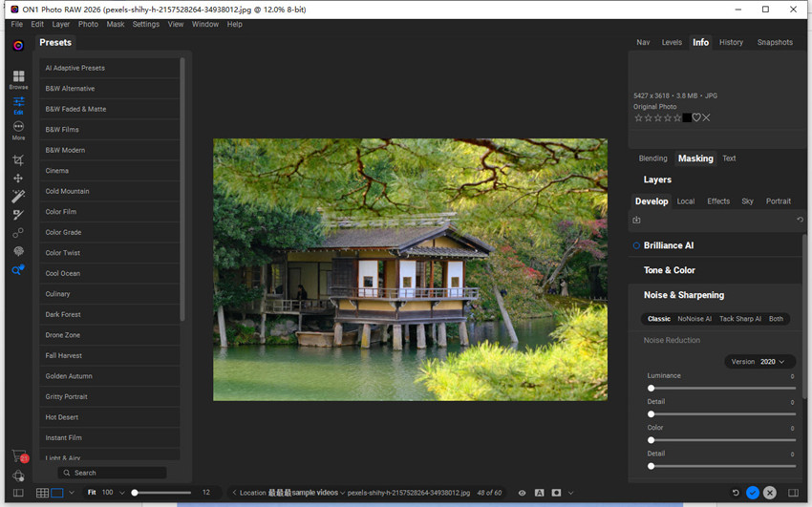This screenshot has width=812, height=507.
Task: Enable the Brilliance AI circle toggle
Action: [x=636, y=245]
